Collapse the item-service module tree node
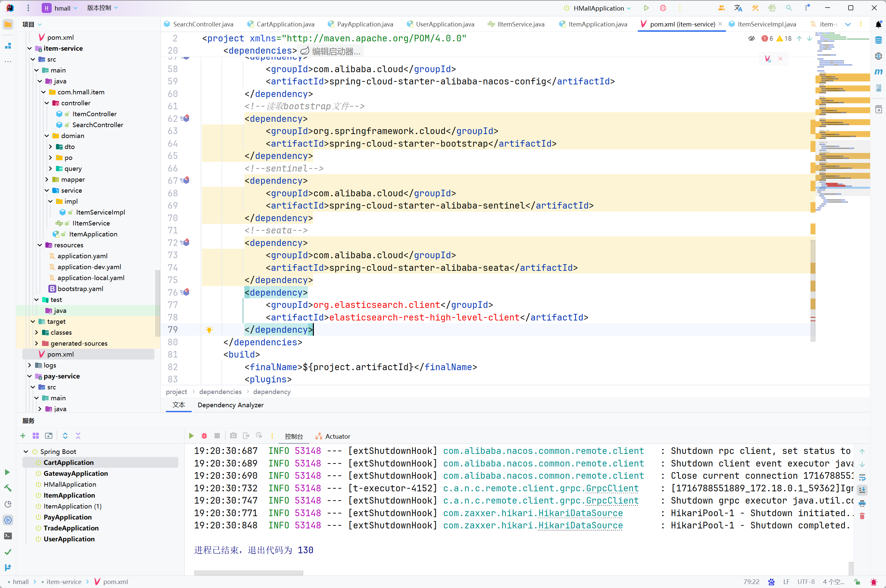The width and height of the screenshot is (886, 588). pyautogui.click(x=29, y=48)
